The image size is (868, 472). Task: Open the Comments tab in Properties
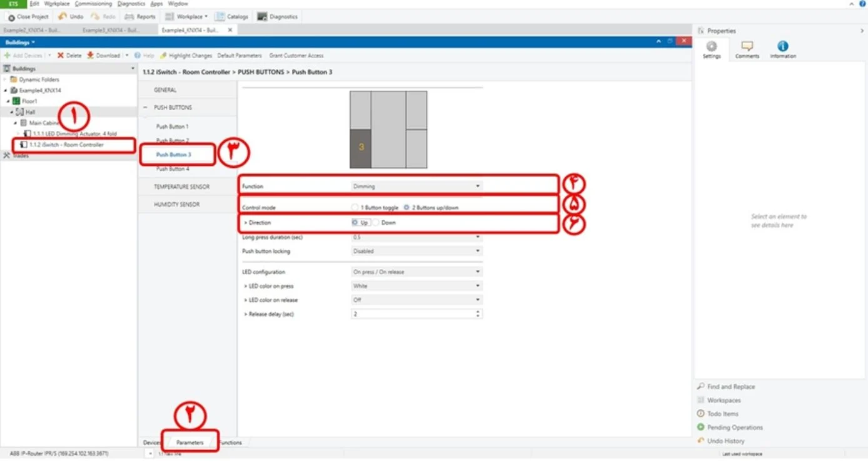click(x=747, y=49)
